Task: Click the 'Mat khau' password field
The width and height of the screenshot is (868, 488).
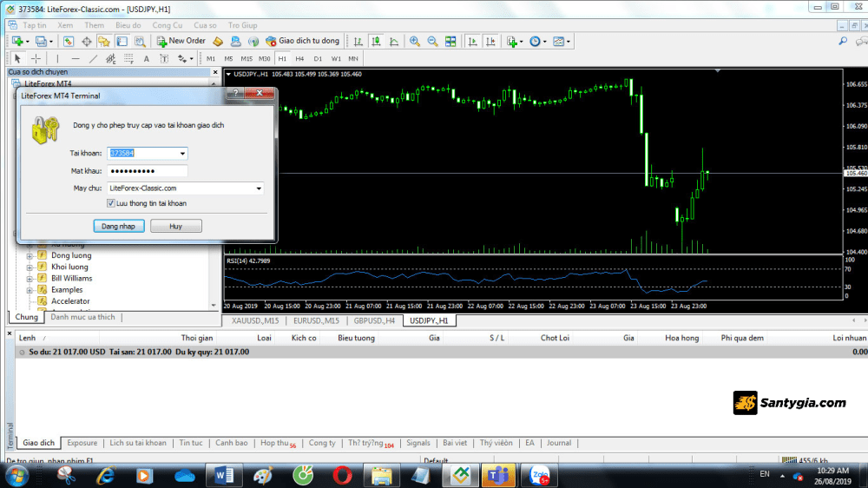Action: (x=148, y=171)
